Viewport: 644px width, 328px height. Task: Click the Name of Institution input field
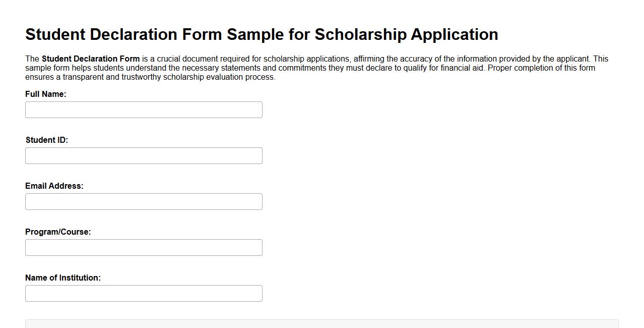[144, 293]
